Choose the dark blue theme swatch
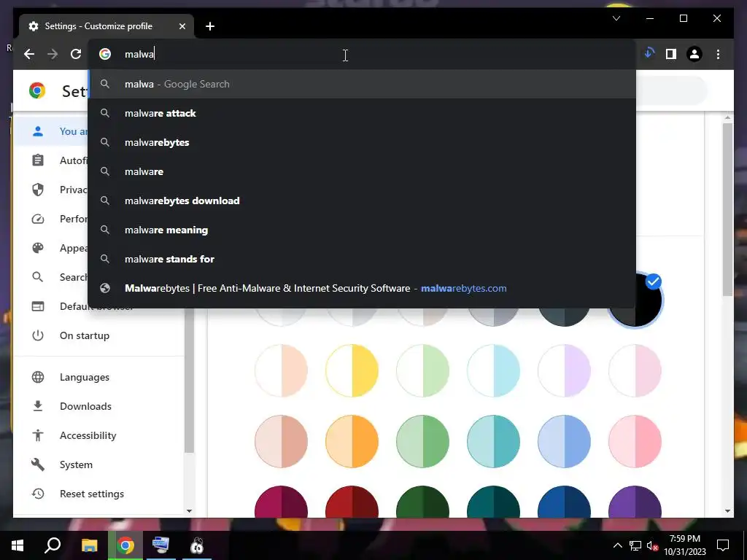The height and width of the screenshot is (560, 747). tap(564, 502)
